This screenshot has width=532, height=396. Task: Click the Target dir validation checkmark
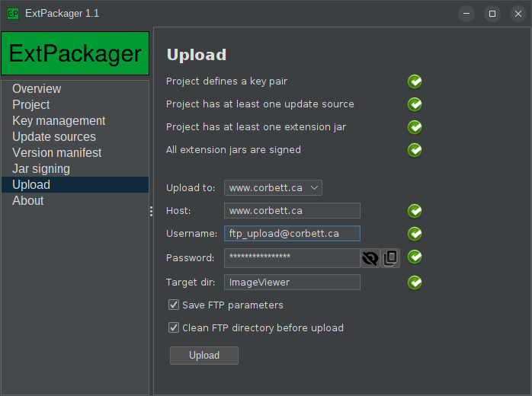pyautogui.click(x=415, y=283)
